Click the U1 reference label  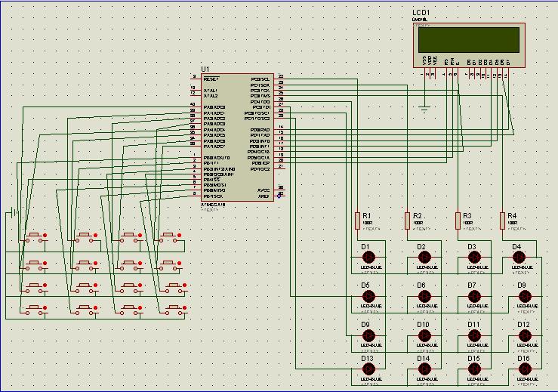point(205,69)
